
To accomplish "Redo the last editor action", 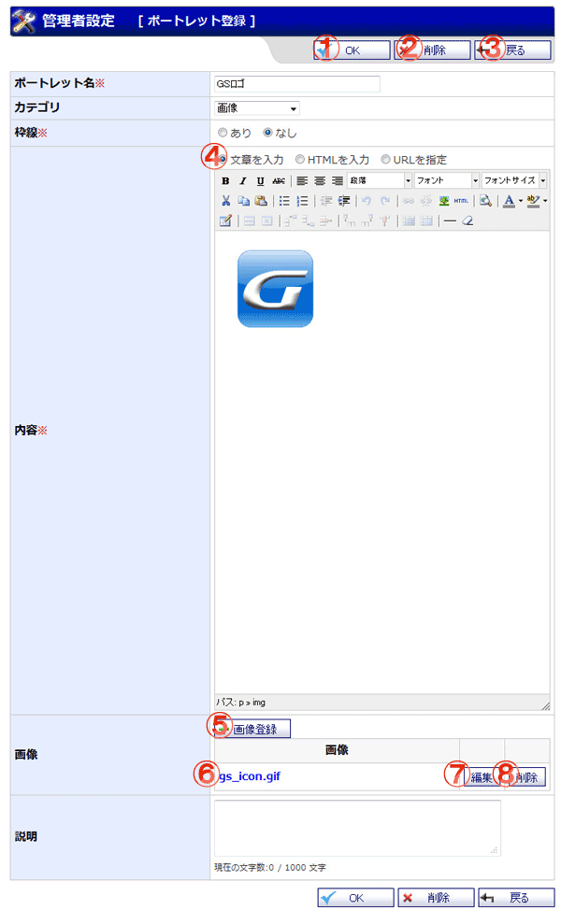I will [385, 201].
